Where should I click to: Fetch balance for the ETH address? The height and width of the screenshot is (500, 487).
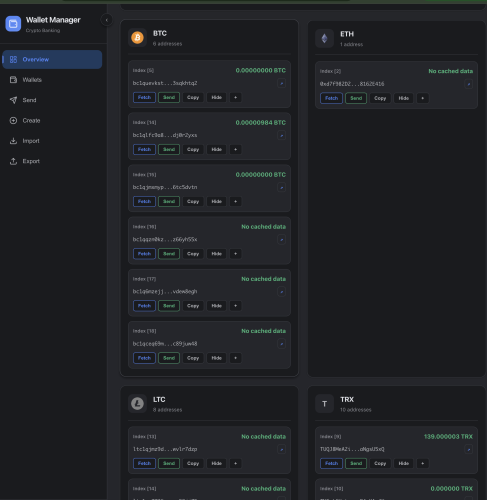tap(331, 98)
